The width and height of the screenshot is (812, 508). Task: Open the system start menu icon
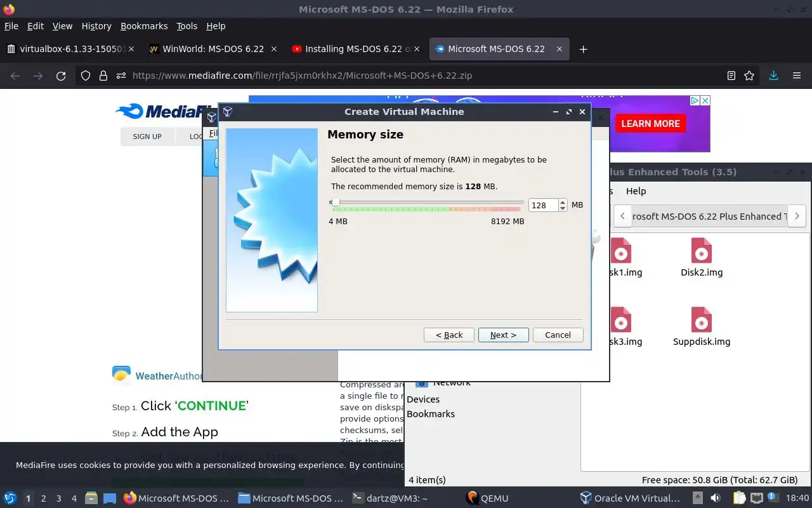[10, 498]
